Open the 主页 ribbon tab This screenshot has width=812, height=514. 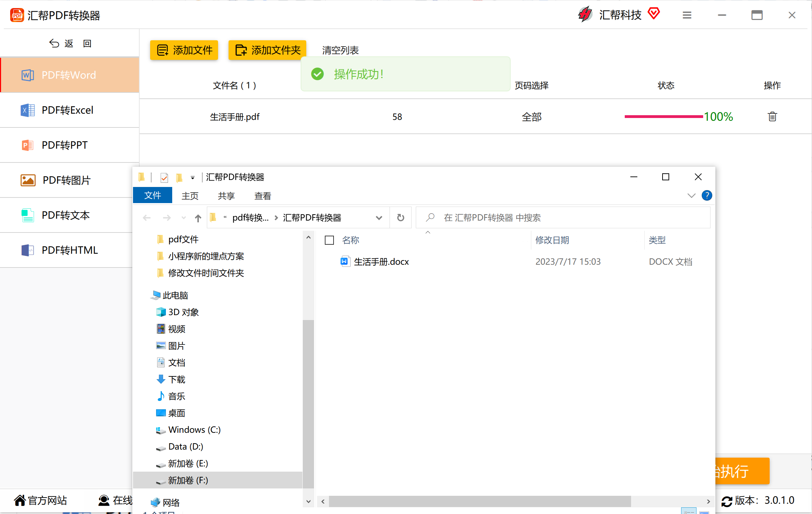click(x=190, y=196)
